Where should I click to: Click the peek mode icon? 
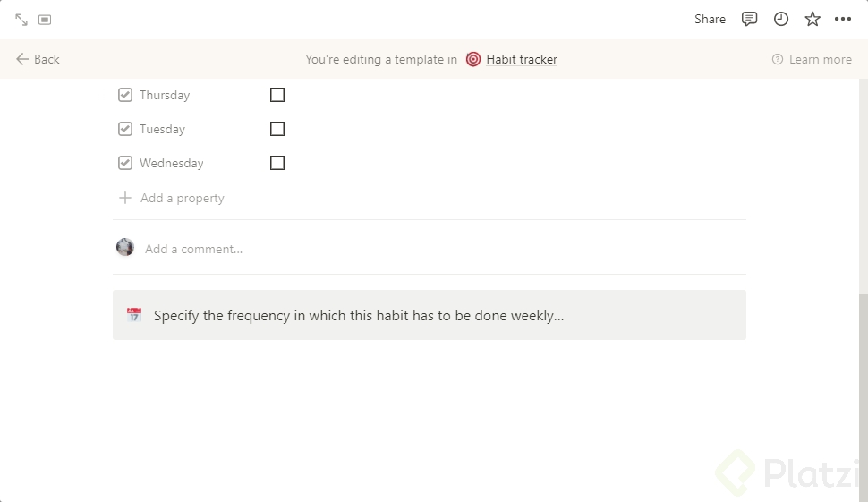[x=45, y=20]
